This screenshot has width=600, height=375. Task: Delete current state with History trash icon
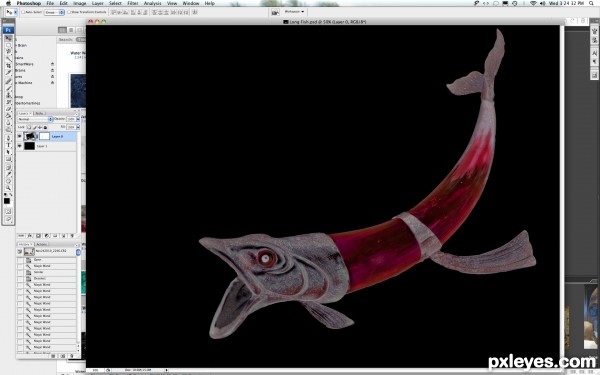pos(72,356)
